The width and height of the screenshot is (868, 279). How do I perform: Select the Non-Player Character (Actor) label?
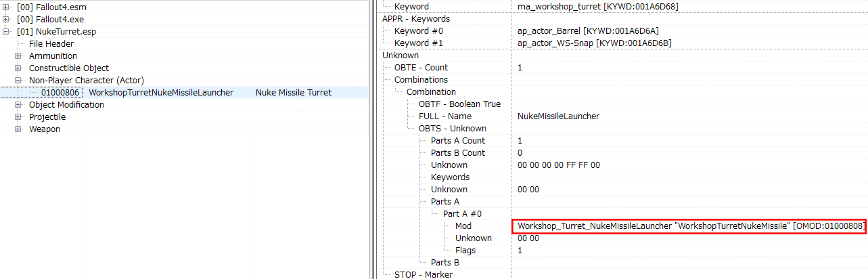pyautogui.click(x=87, y=80)
